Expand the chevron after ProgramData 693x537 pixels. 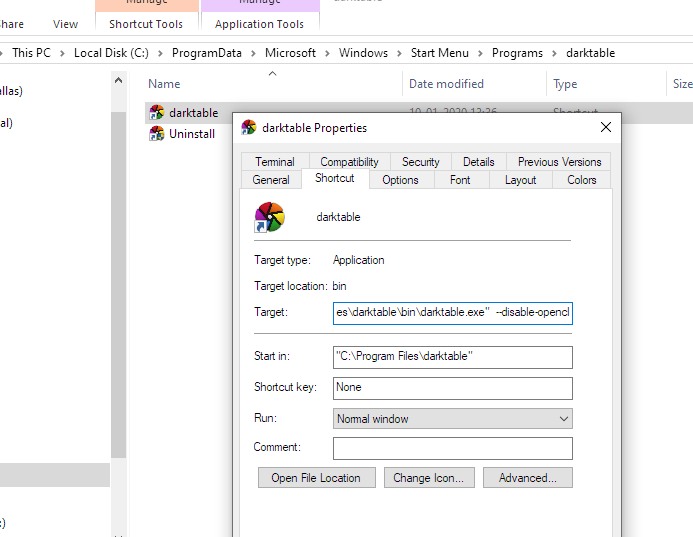point(253,53)
